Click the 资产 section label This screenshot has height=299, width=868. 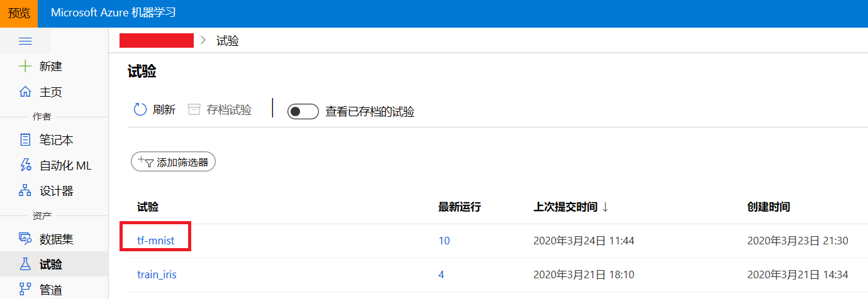click(x=42, y=215)
